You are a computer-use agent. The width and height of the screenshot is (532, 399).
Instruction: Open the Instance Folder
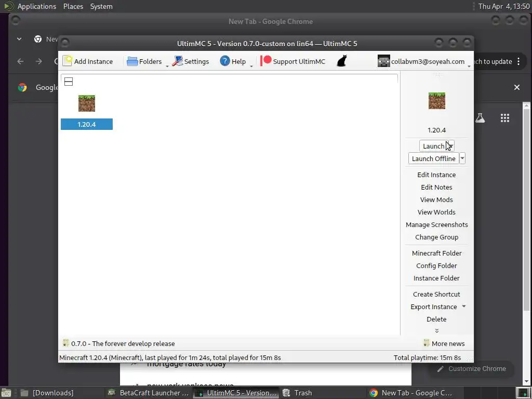436,278
